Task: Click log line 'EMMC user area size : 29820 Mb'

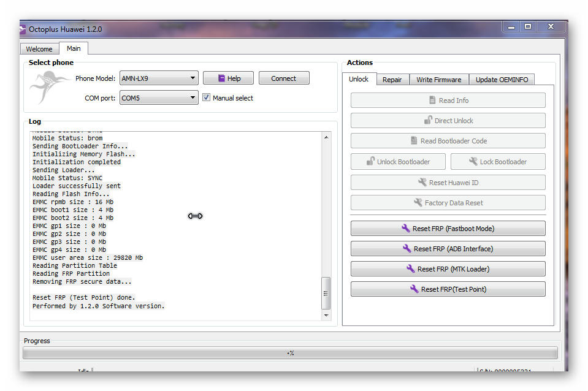Action: [88, 257]
